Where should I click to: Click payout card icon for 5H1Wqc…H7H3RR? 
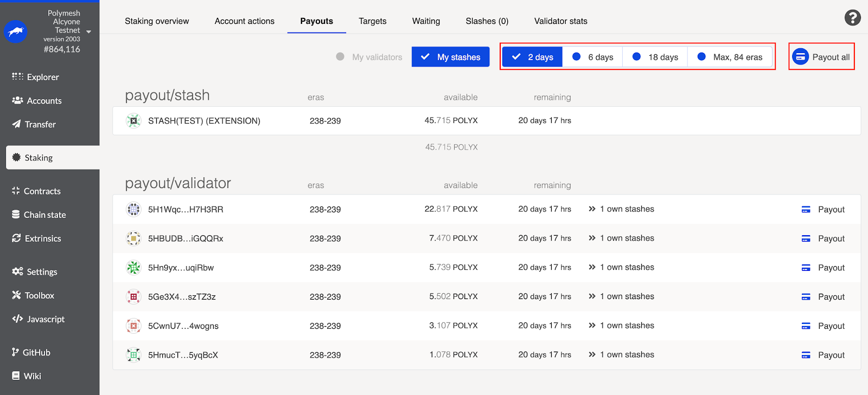pyautogui.click(x=806, y=209)
